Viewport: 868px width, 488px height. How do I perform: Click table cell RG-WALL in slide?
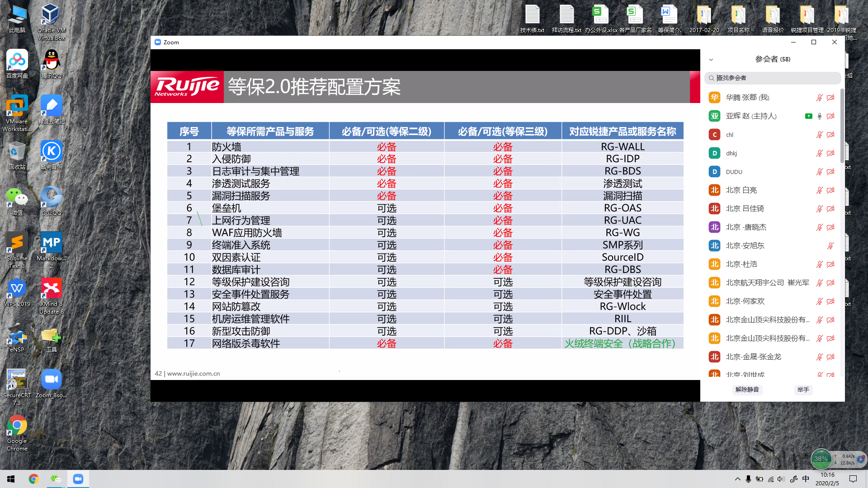(x=623, y=147)
